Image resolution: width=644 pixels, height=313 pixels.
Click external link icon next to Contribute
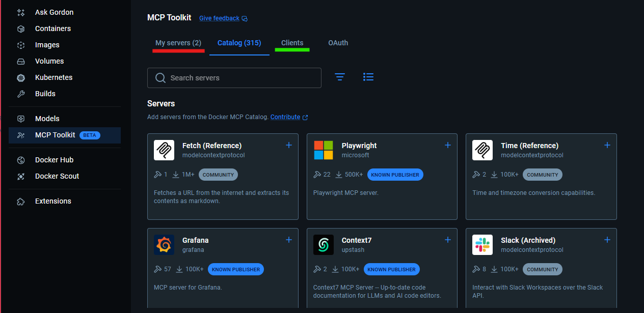pos(305,117)
